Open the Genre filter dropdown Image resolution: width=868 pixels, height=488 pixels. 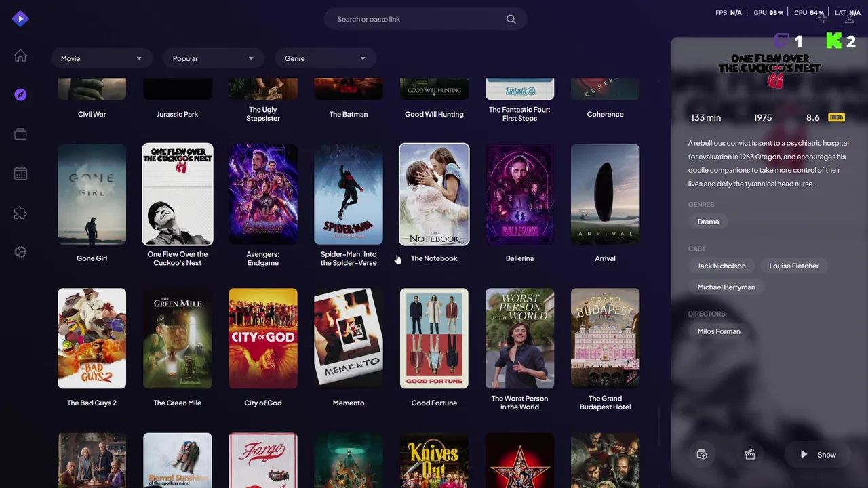(x=325, y=58)
